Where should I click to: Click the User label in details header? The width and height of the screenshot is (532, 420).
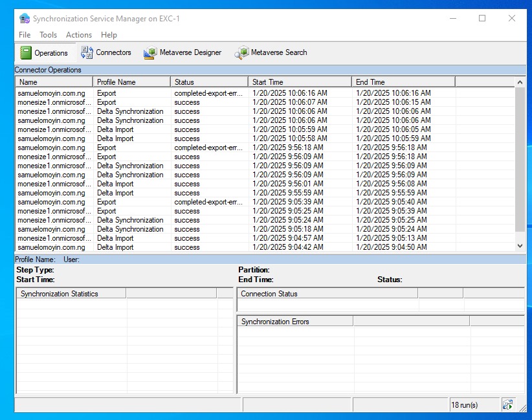[x=71, y=260]
